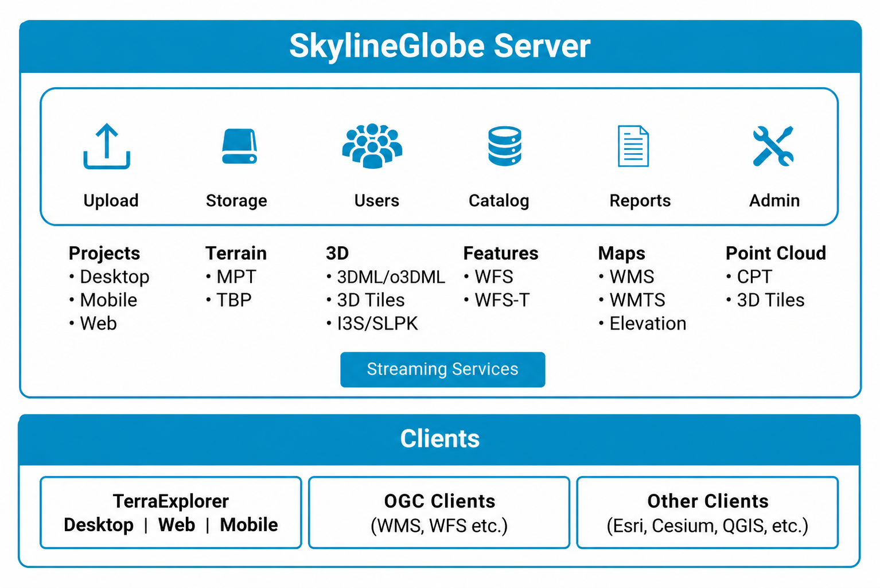The height and width of the screenshot is (588, 880).
Task: Click the "Clients" header text
Action: click(x=440, y=439)
